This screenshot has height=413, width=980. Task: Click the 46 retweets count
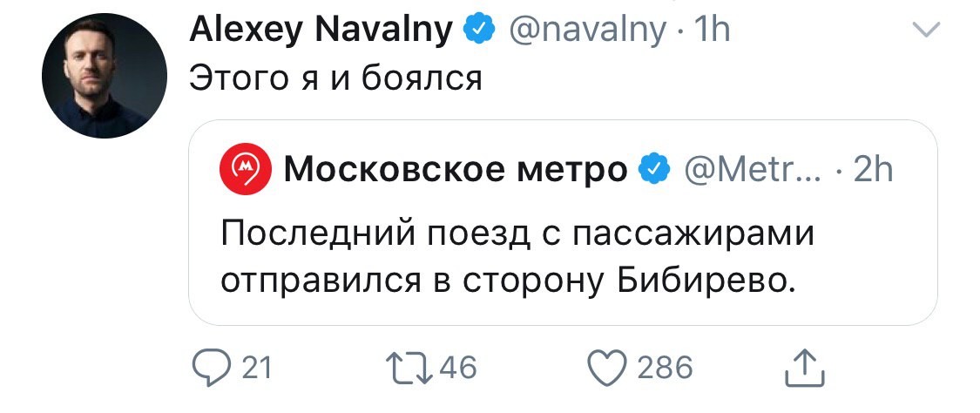(x=458, y=368)
